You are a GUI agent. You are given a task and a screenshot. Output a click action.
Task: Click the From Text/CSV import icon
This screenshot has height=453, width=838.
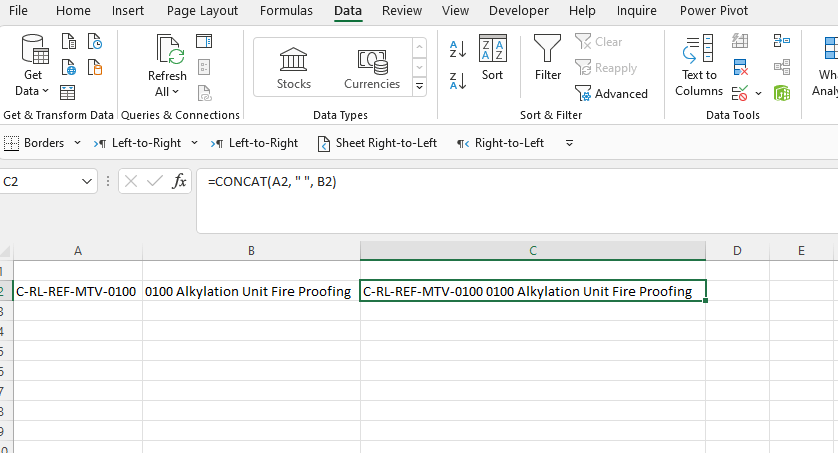[69, 41]
